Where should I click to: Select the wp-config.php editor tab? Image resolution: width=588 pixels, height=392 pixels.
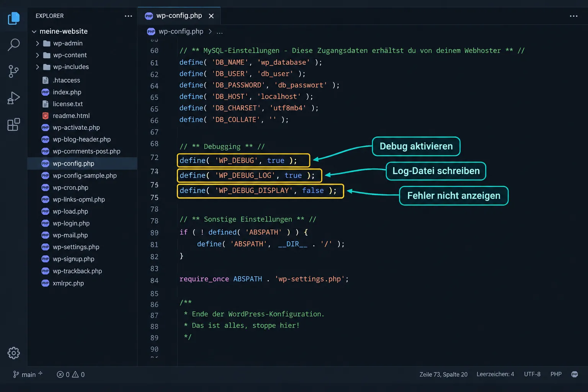pyautogui.click(x=179, y=16)
